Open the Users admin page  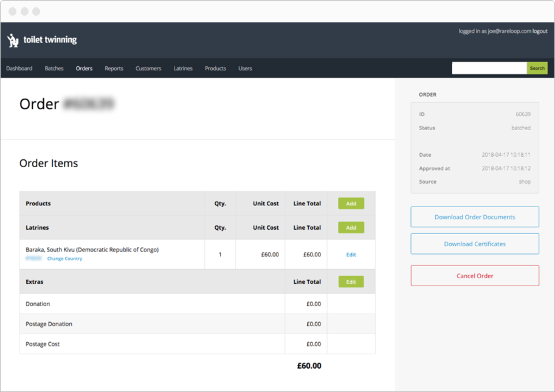(x=245, y=68)
